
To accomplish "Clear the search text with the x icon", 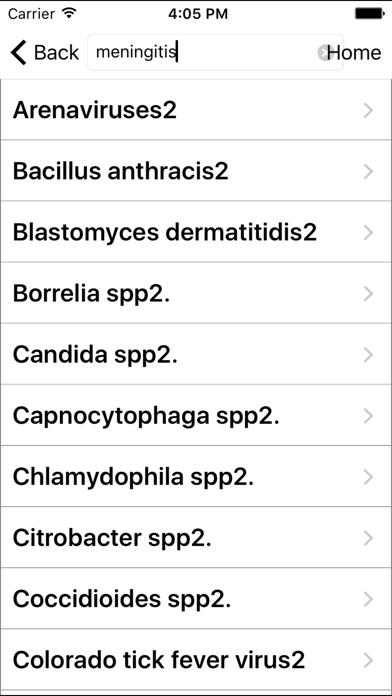I will coord(324,52).
